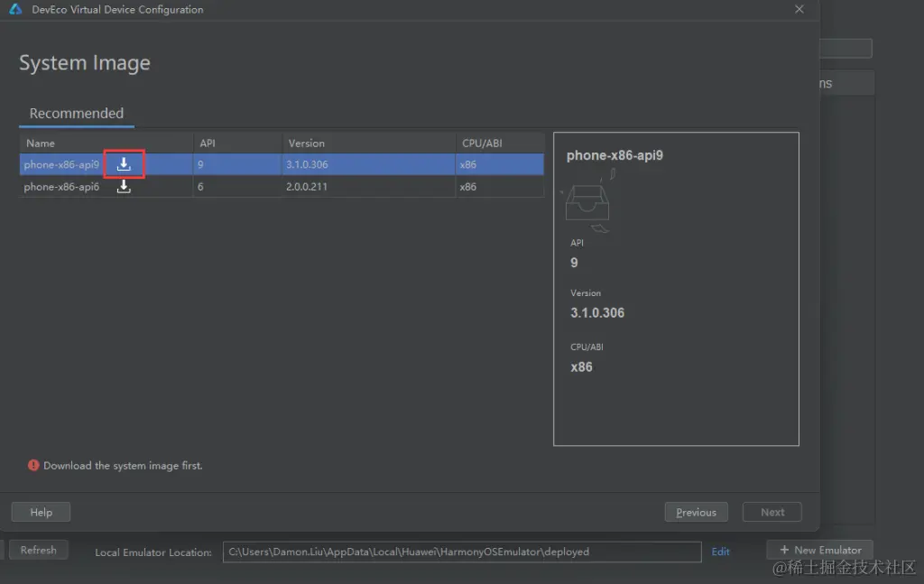The image size is (924, 584).
Task: Click the DevEco logo in title bar
Action: [15, 9]
